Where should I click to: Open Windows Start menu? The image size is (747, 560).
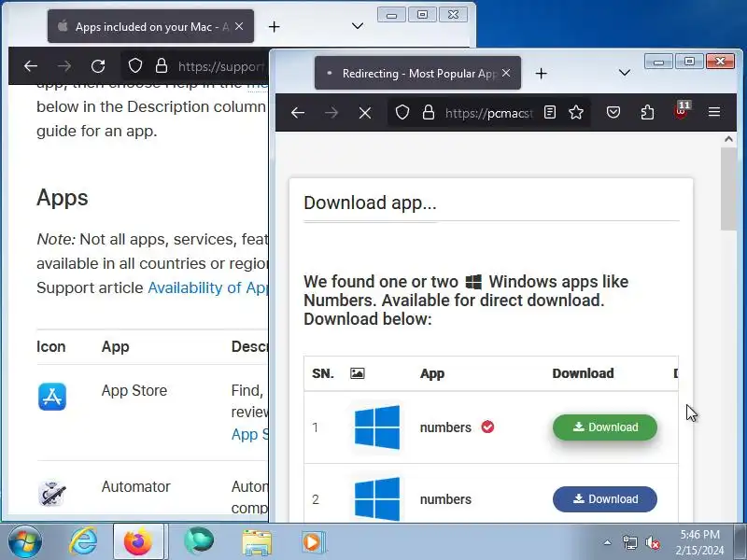pos(24,542)
